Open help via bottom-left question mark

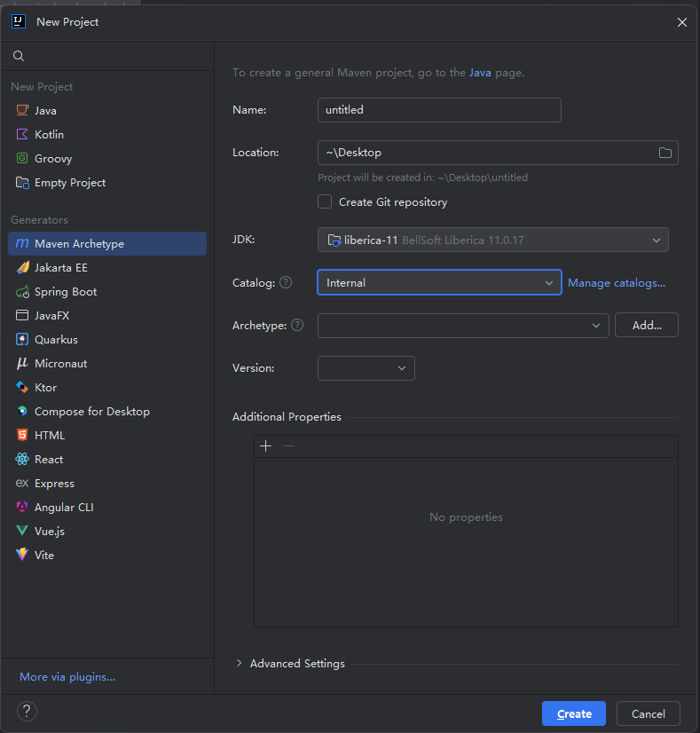pyautogui.click(x=27, y=712)
